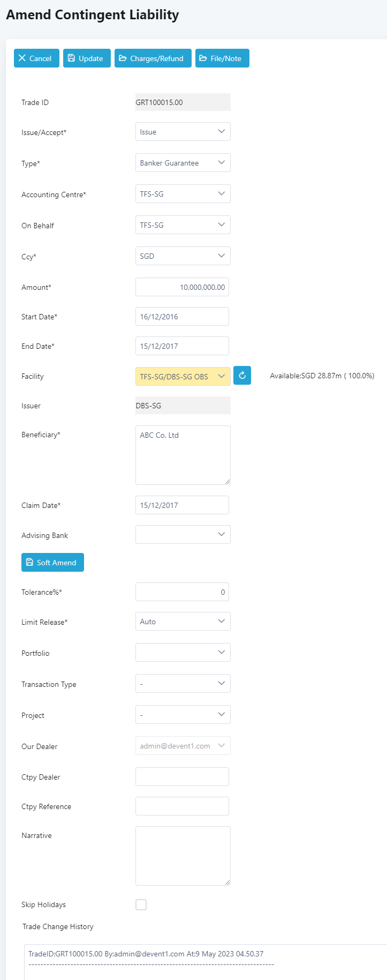The height and width of the screenshot is (980, 387).
Task: Toggle the Skip Holidays checkbox
Action: click(141, 904)
